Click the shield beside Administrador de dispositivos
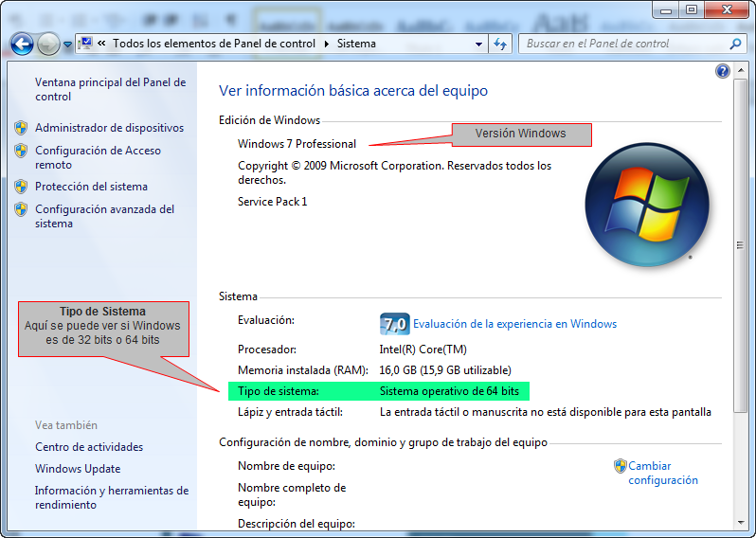The height and width of the screenshot is (538, 756). (21, 128)
